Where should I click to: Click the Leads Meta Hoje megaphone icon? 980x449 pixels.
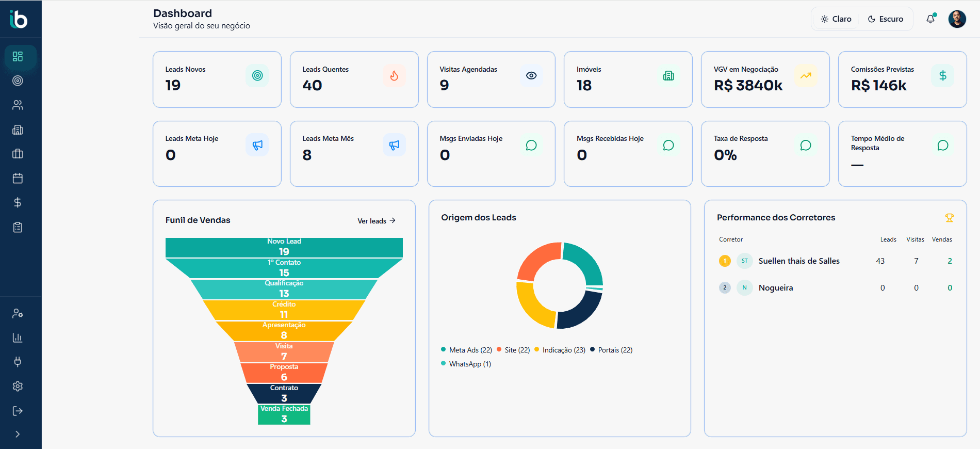(x=257, y=146)
